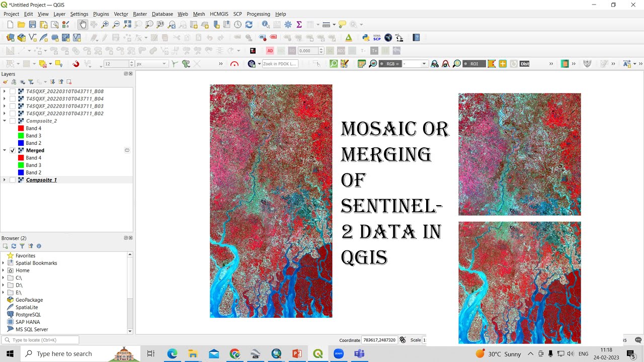This screenshot has width=644, height=362.
Task: Click the red Band 4 swatch under Merged
Action: coord(21,158)
